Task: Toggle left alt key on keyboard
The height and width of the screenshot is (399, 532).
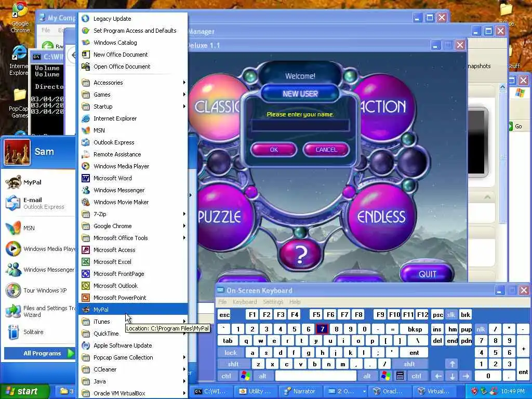Action: point(262,376)
